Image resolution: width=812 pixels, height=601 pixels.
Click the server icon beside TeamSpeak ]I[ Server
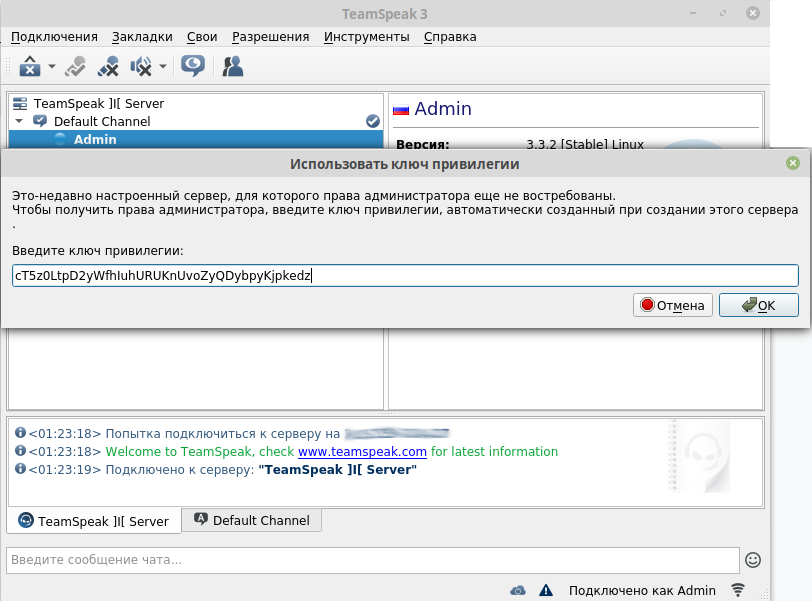[20, 104]
